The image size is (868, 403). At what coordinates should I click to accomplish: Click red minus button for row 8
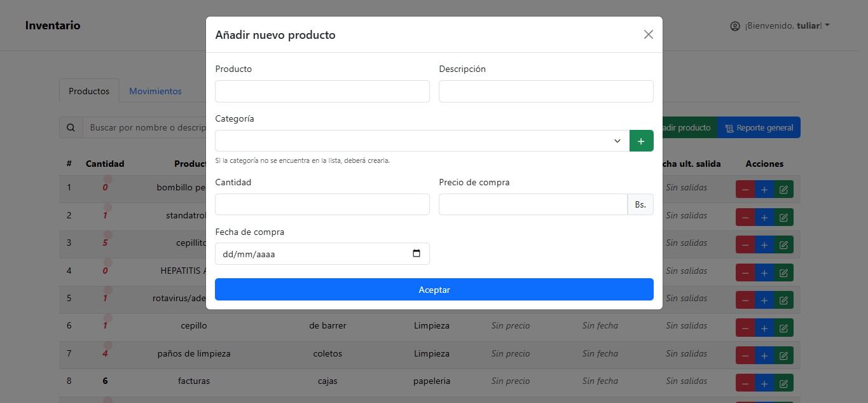pyautogui.click(x=745, y=383)
